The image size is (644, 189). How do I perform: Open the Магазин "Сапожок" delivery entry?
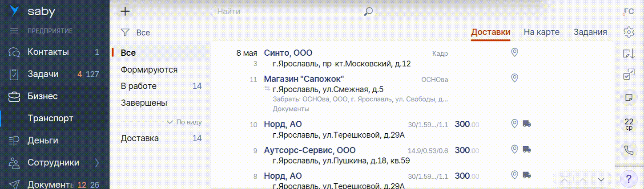(x=304, y=79)
